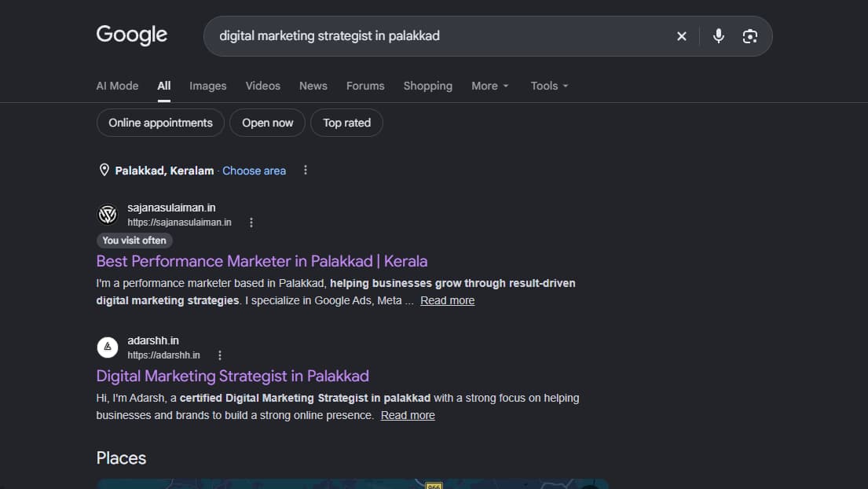Image resolution: width=868 pixels, height=489 pixels.
Task: Click the https://sajanasulaiman.in URL text
Action: [x=179, y=222]
